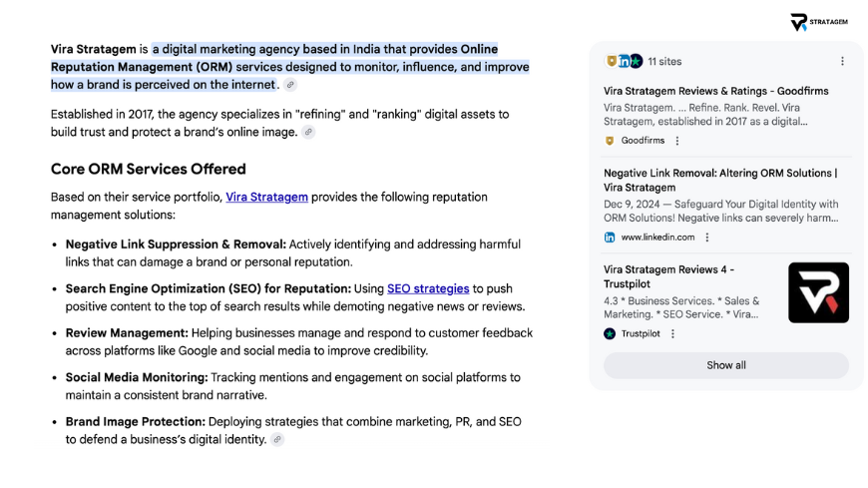
Task: Open the three-dot options beside Trustpilot
Action: (x=671, y=333)
